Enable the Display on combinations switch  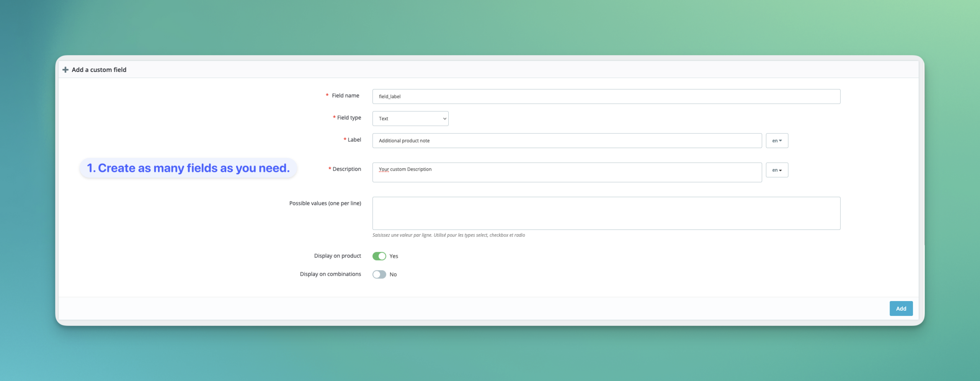pos(379,275)
